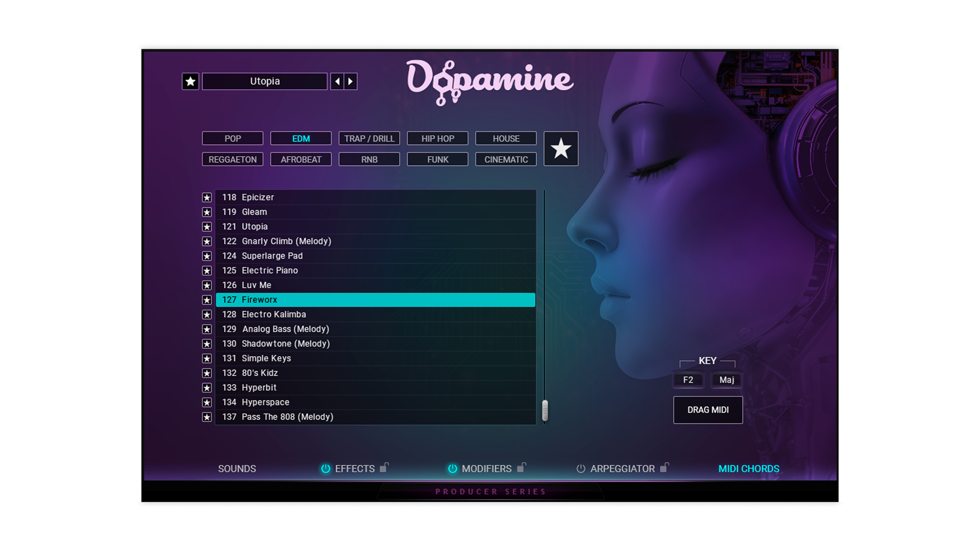Click the DRAG MIDI button

point(708,410)
